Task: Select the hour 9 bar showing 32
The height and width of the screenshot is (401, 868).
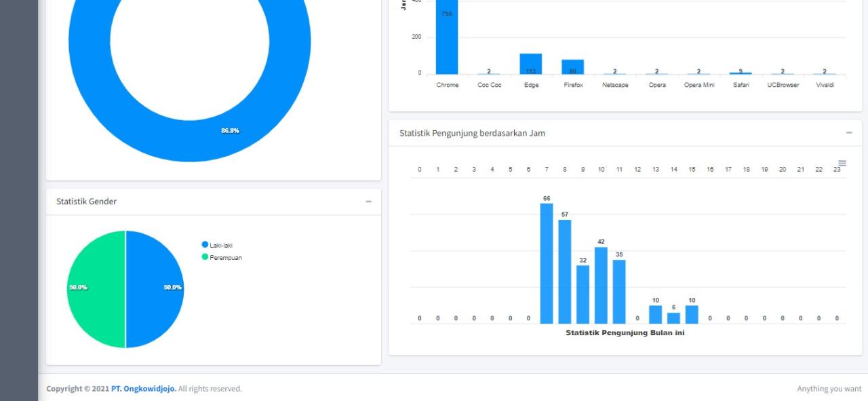Action: (x=583, y=294)
